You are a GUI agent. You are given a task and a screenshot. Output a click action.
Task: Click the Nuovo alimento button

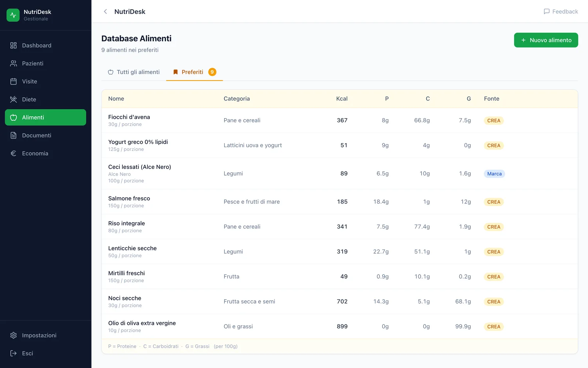546,40
